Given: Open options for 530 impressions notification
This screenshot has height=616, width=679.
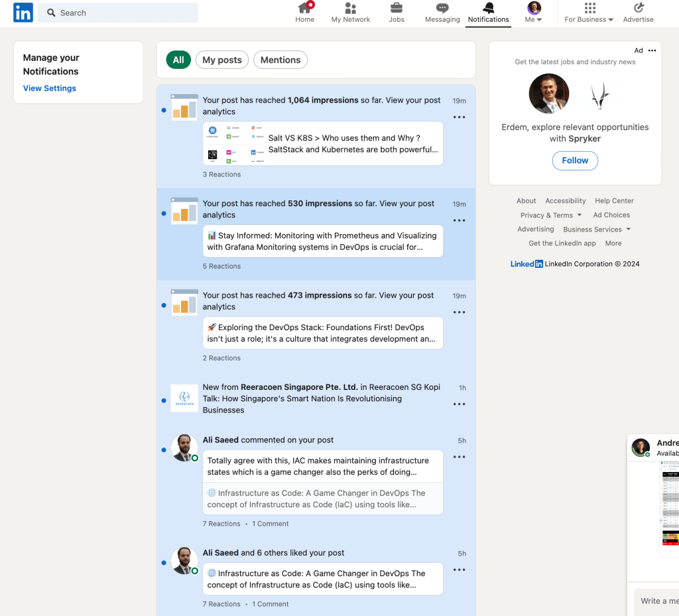Looking at the screenshot, I should tap(459, 220).
